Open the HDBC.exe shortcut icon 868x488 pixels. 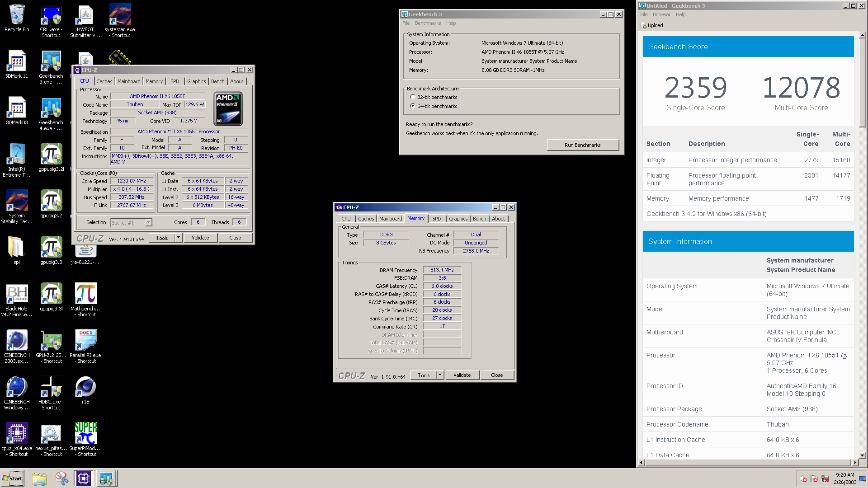[51, 393]
